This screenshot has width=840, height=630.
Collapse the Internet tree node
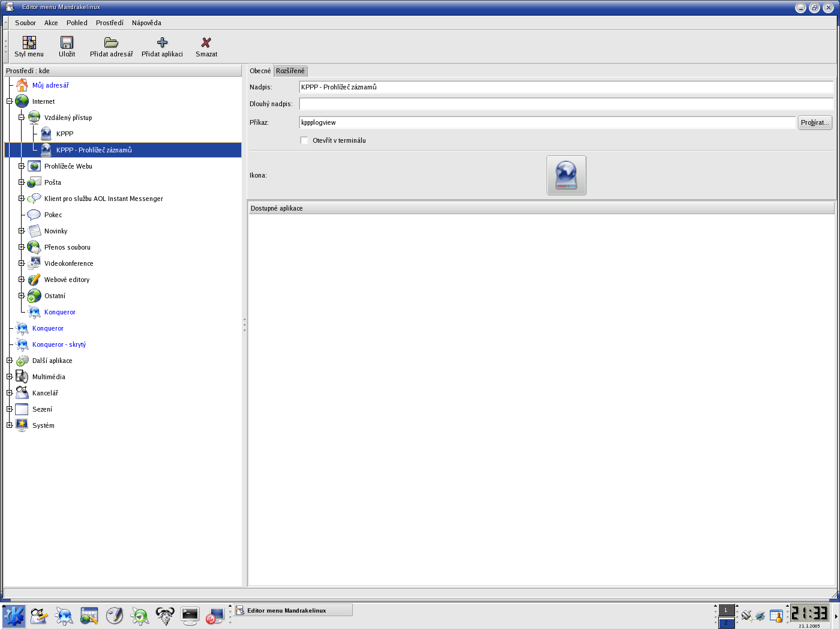click(x=10, y=101)
